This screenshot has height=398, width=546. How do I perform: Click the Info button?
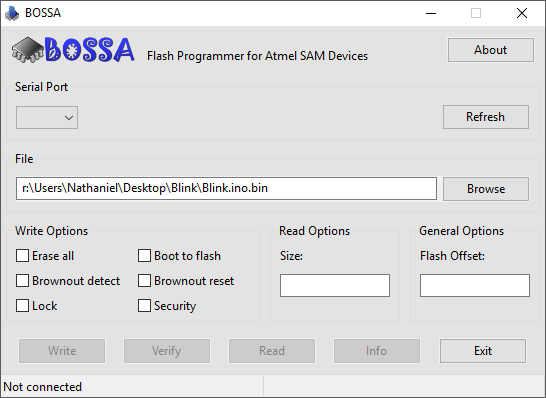[x=377, y=351]
